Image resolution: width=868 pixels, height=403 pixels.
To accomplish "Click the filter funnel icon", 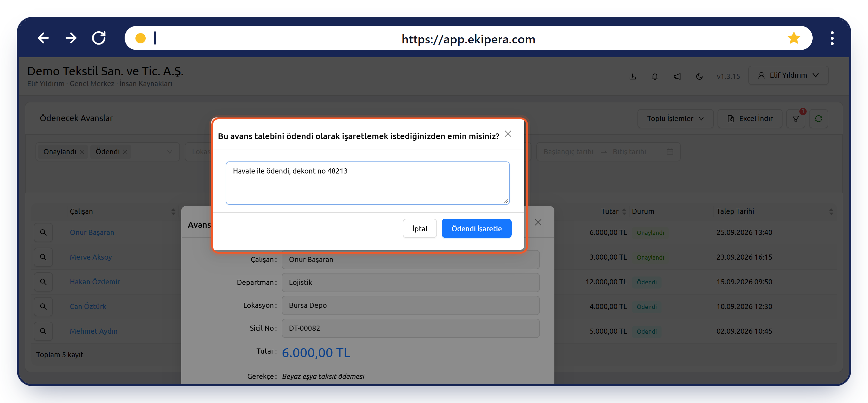I will click(795, 119).
